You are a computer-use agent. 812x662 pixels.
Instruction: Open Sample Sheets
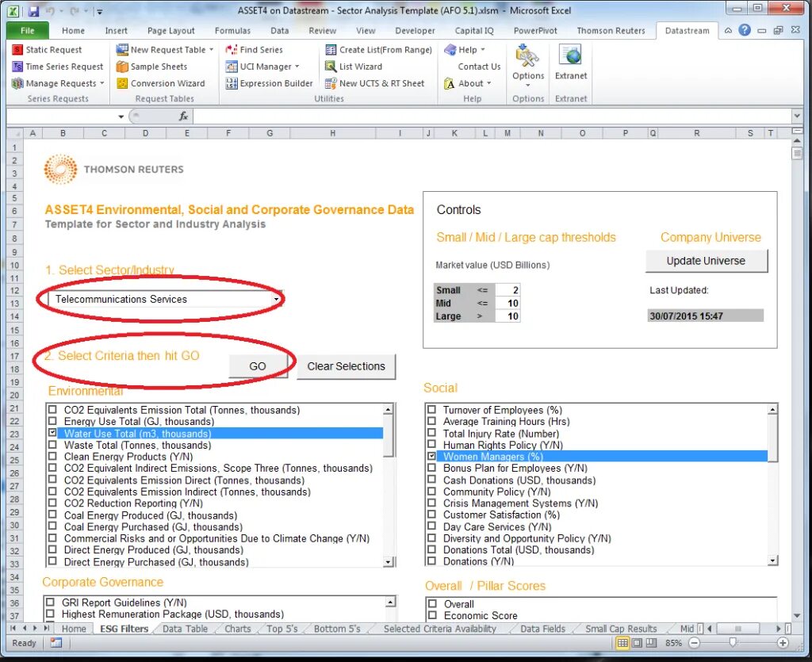click(x=151, y=67)
